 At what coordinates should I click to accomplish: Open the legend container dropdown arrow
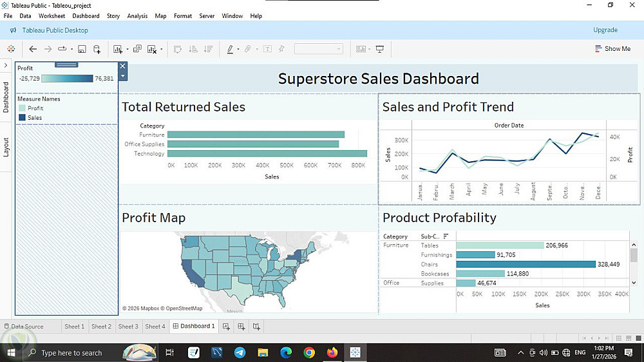coord(122,76)
